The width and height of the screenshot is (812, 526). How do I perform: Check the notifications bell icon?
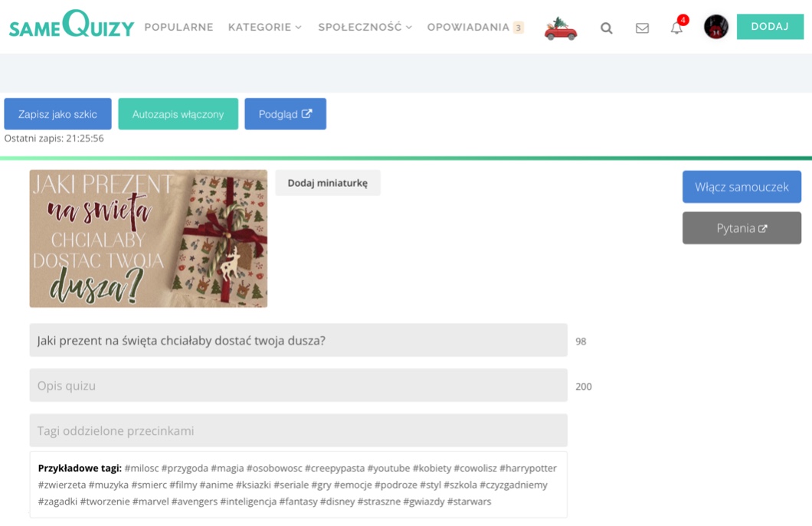tap(677, 28)
